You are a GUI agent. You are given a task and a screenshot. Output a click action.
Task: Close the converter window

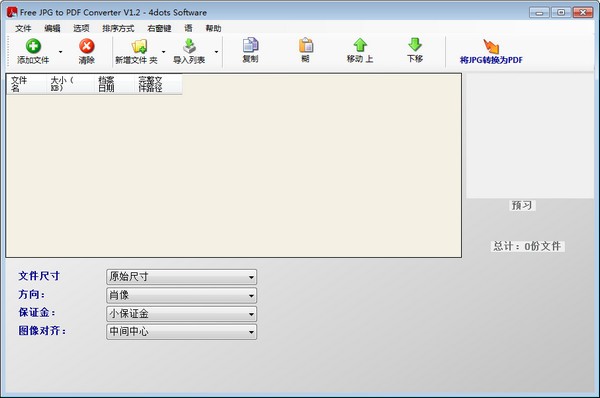tap(583, 13)
